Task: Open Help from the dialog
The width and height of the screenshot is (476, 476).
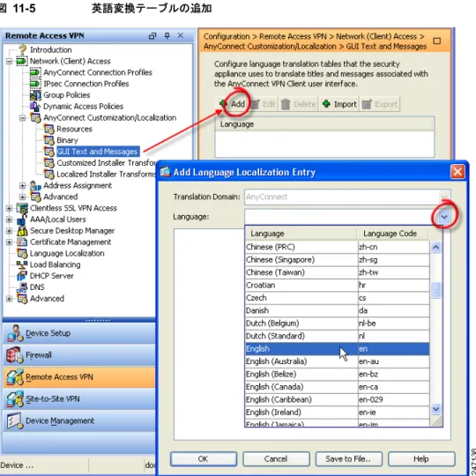Action: coord(421,459)
